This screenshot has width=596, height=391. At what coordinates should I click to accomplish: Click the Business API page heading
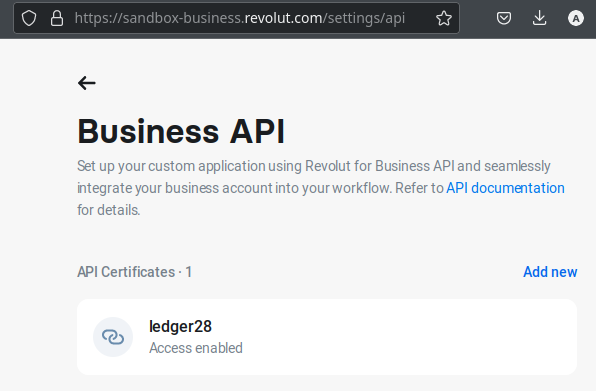tap(181, 131)
